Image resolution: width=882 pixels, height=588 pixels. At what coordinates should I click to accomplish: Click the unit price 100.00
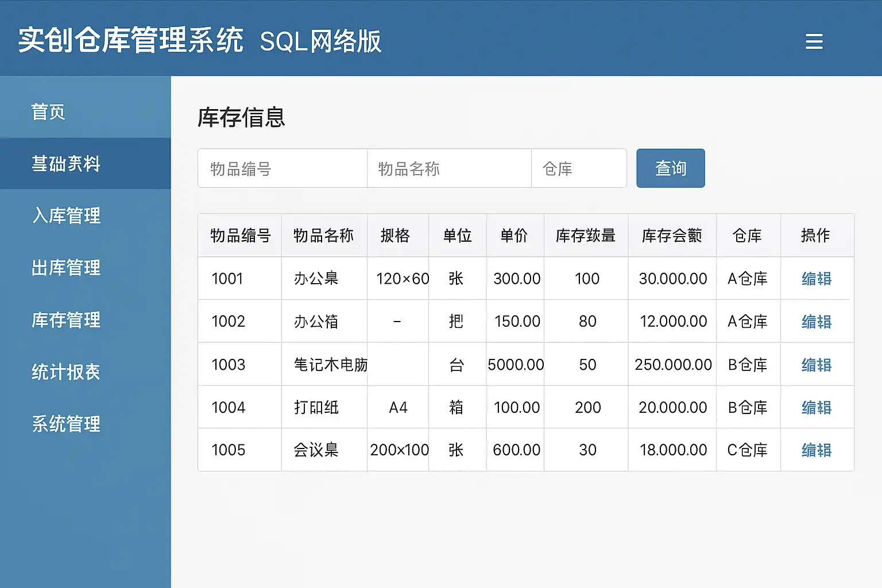(517, 407)
